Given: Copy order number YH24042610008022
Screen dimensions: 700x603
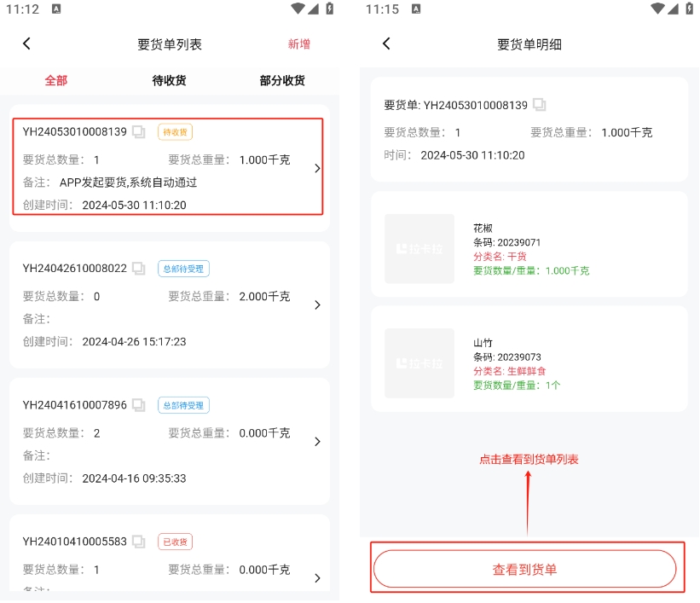Looking at the screenshot, I should [139, 269].
